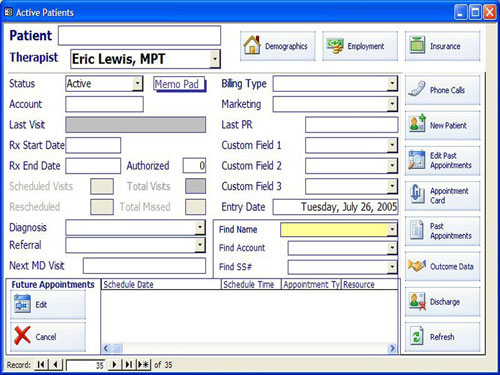Click the red X Cancel button
Screen dimensions: 500x375
(x=48, y=336)
